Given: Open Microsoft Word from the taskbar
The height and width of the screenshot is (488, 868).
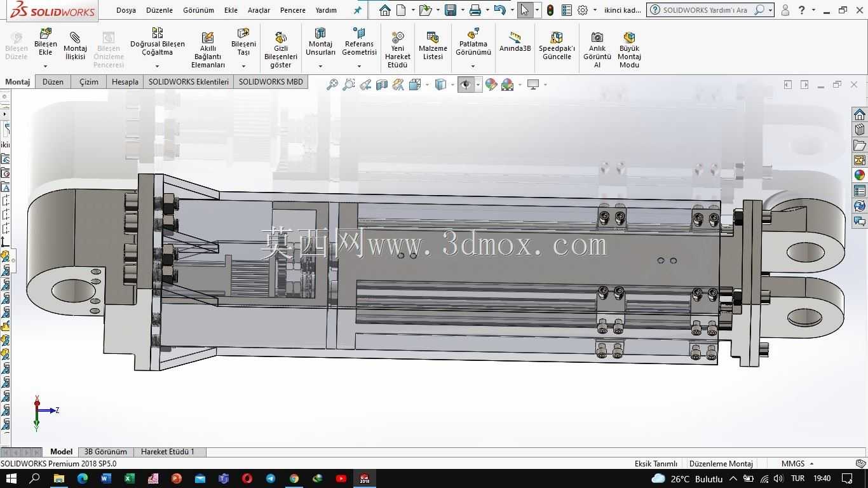Looking at the screenshot, I should pos(105,478).
